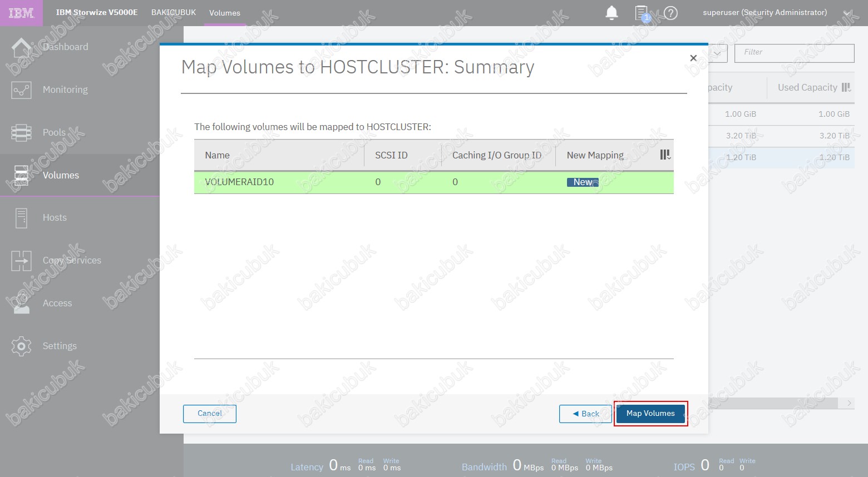Open Settings in the sidebar
The image size is (868, 477).
[x=60, y=346]
